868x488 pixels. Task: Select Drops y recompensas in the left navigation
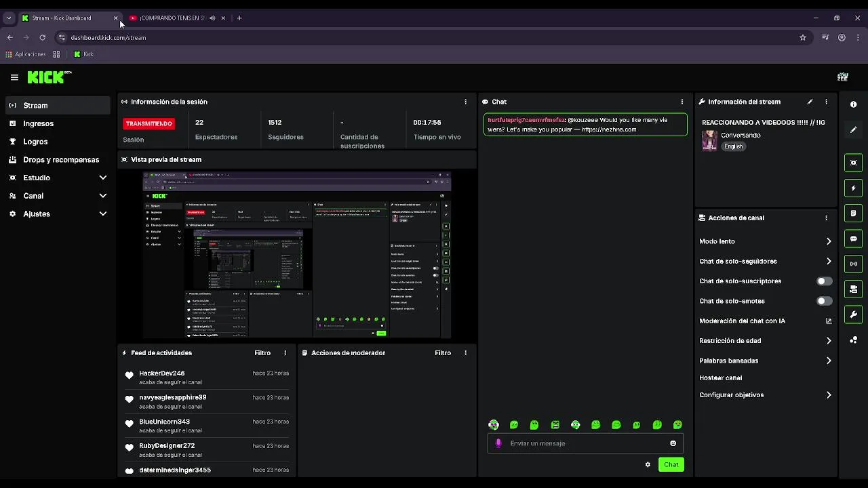(x=58, y=160)
